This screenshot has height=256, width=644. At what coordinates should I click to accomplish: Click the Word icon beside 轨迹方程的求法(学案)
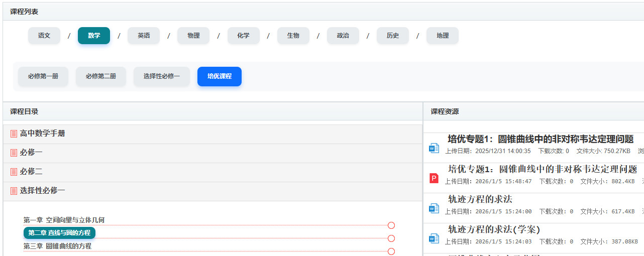434,238
